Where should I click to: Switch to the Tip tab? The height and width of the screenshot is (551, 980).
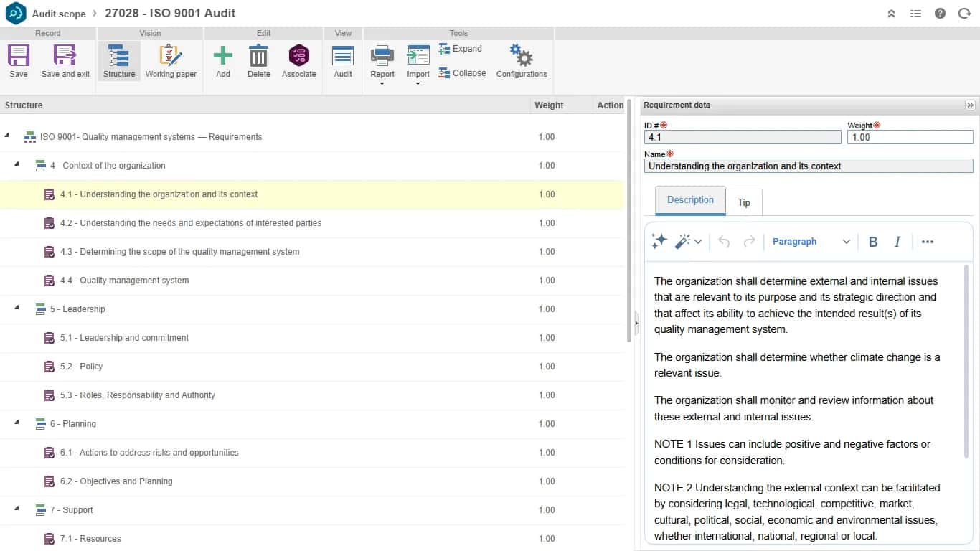744,202
